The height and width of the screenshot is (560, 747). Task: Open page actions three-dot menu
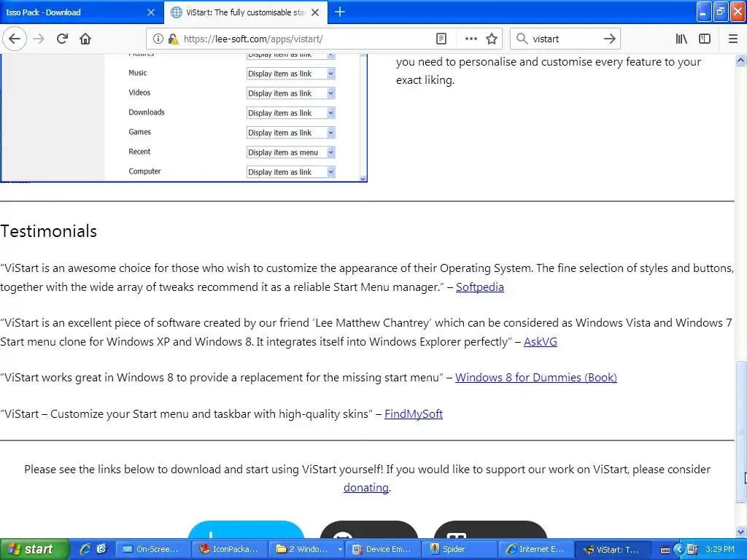(471, 39)
